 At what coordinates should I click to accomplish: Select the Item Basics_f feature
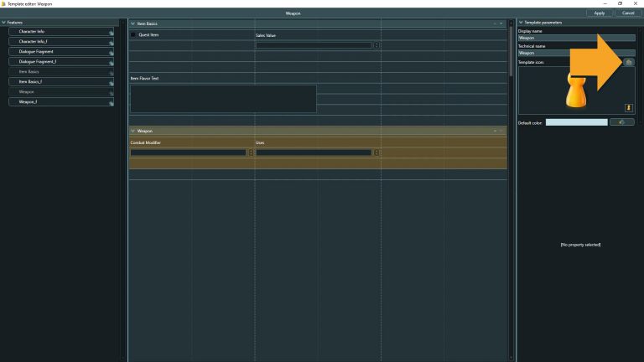click(x=61, y=81)
